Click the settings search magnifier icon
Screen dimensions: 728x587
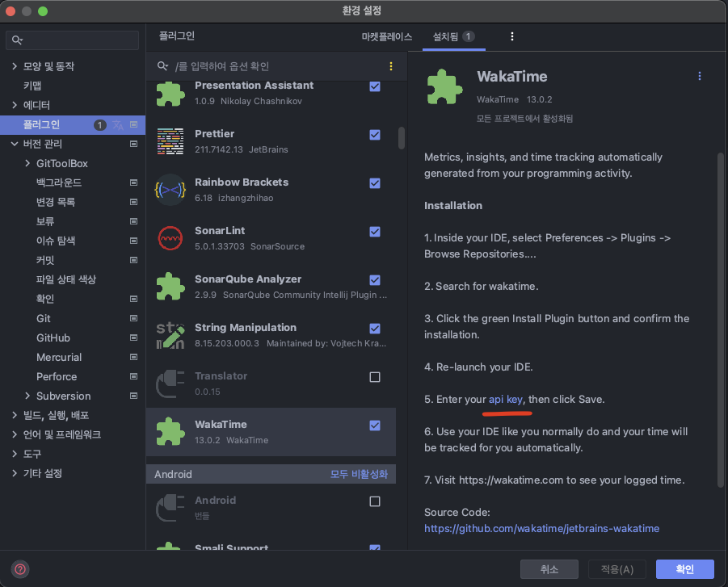[x=17, y=40]
